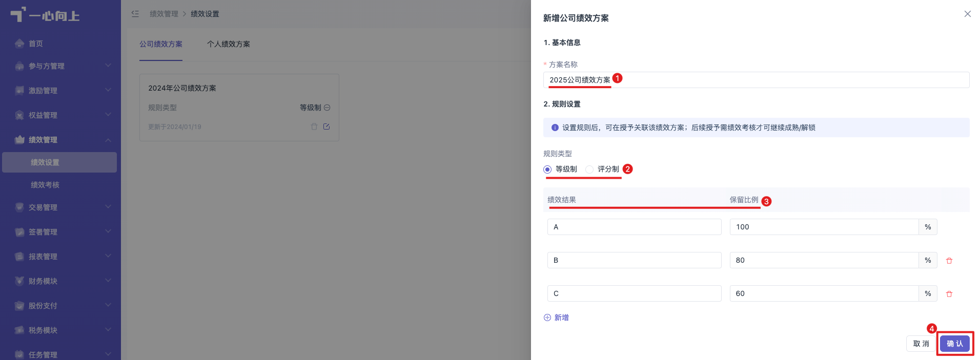This screenshot has height=360, width=980.
Task: Click the 激励管理 sidebar icon
Action: [19, 91]
